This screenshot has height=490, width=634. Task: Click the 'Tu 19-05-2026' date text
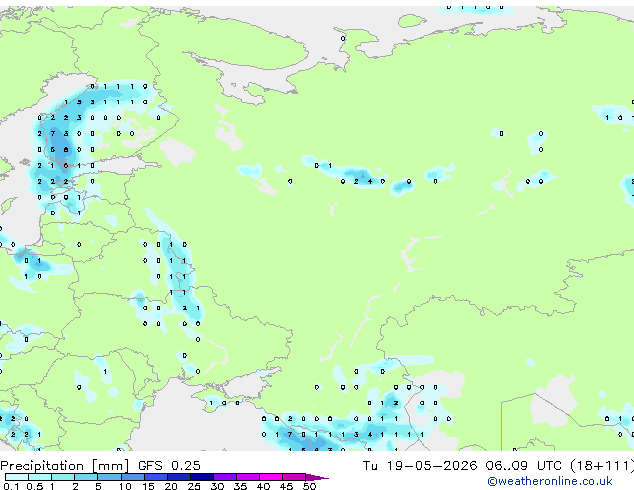point(420,466)
